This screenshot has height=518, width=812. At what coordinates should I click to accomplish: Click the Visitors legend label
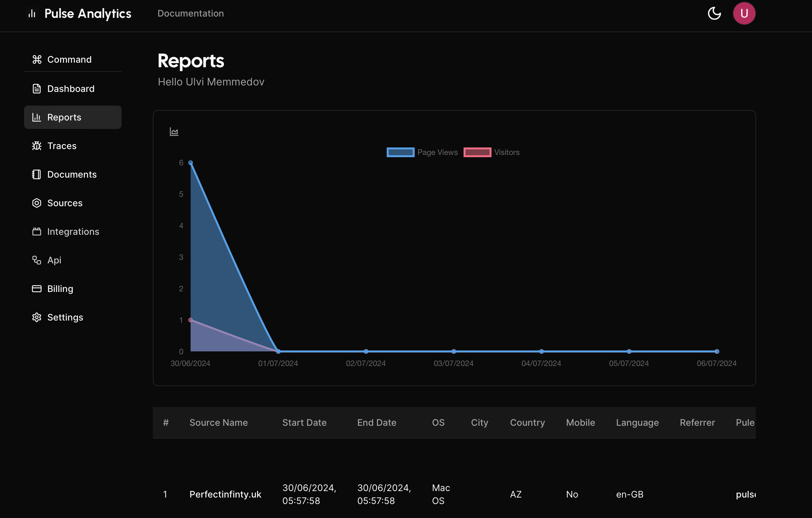(507, 152)
